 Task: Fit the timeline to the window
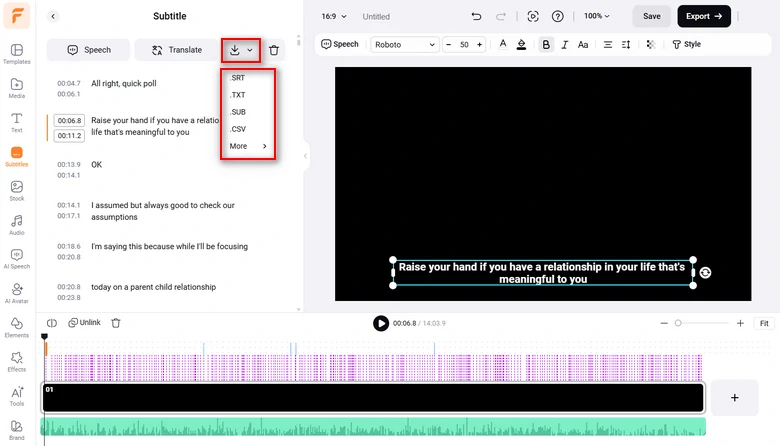pos(764,323)
